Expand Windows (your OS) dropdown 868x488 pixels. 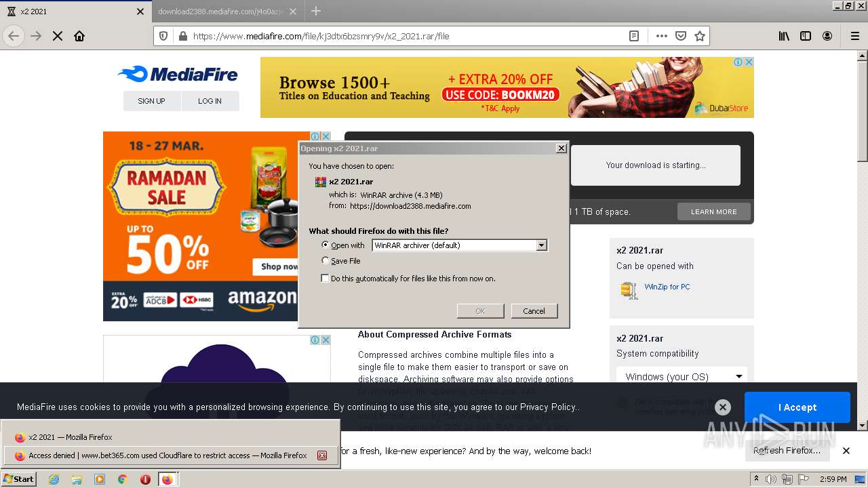[682, 376]
